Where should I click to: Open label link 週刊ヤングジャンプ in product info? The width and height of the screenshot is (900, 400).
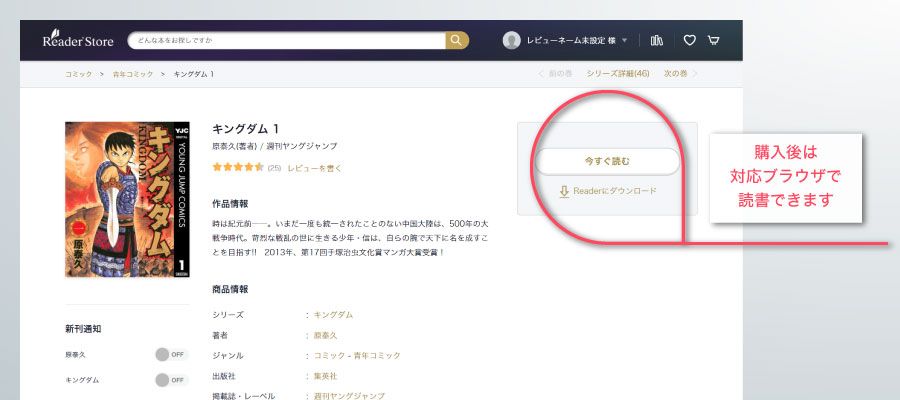[x=349, y=395]
